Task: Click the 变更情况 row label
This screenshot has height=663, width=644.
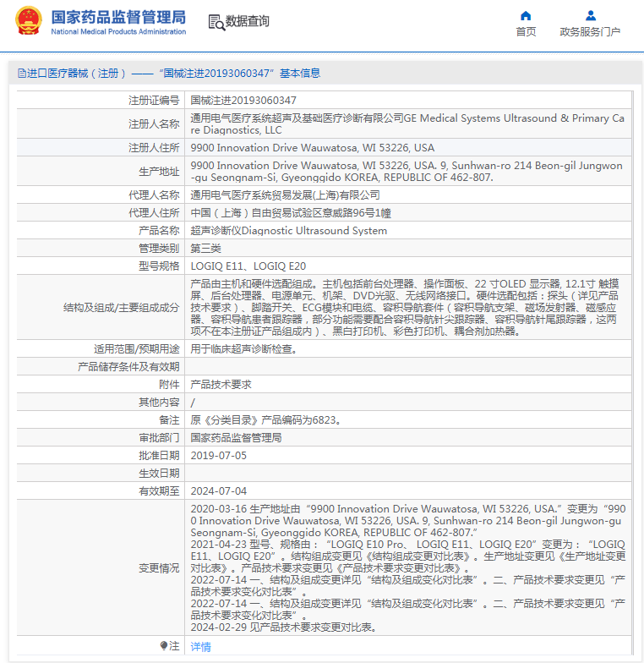Action: tap(159, 568)
